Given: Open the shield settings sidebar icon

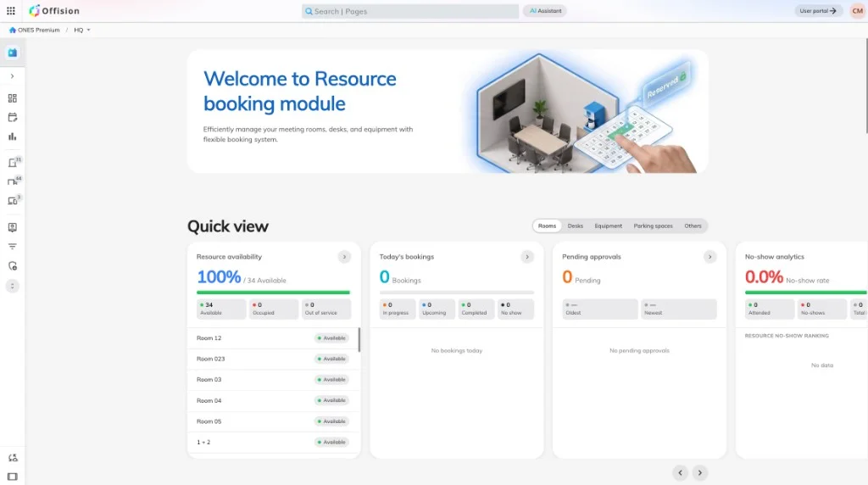Looking at the screenshot, I should pyautogui.click(x=12, y=265).
